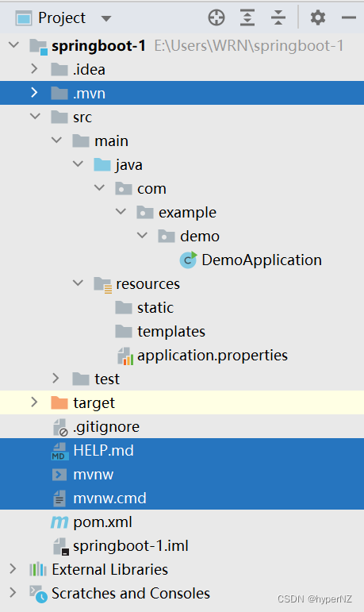Click the static folder icon
The height and width of the screenshot is (612, 364).
point(124,307)
